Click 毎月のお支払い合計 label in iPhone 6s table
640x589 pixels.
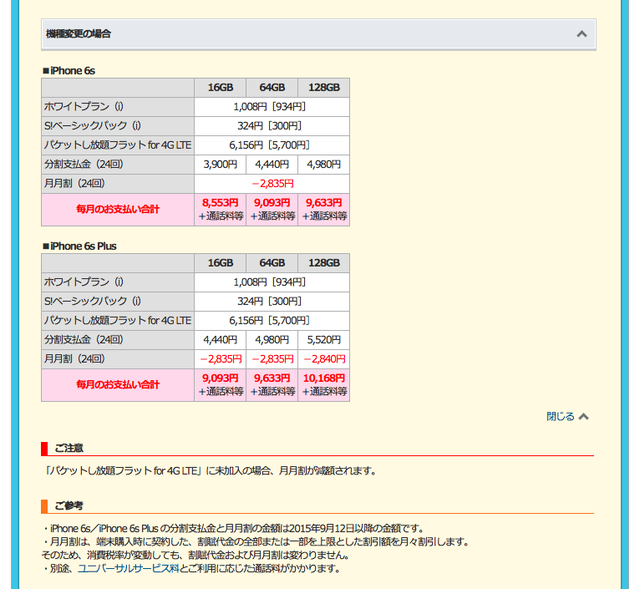tap(118, 209)
